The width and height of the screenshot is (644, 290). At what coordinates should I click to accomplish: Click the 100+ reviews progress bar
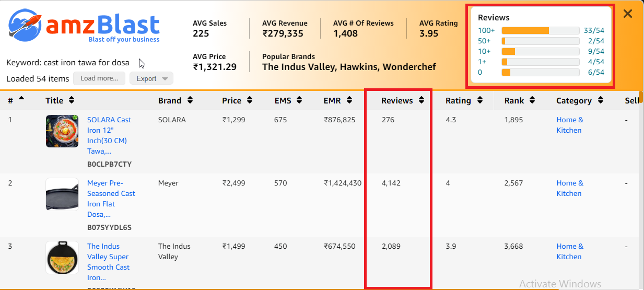click(541, 30)
